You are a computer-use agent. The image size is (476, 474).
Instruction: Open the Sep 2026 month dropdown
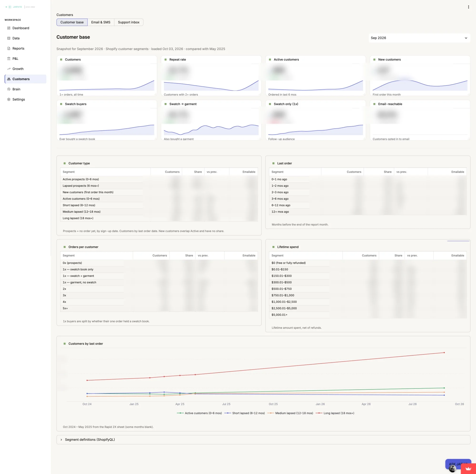coord(419,38)
